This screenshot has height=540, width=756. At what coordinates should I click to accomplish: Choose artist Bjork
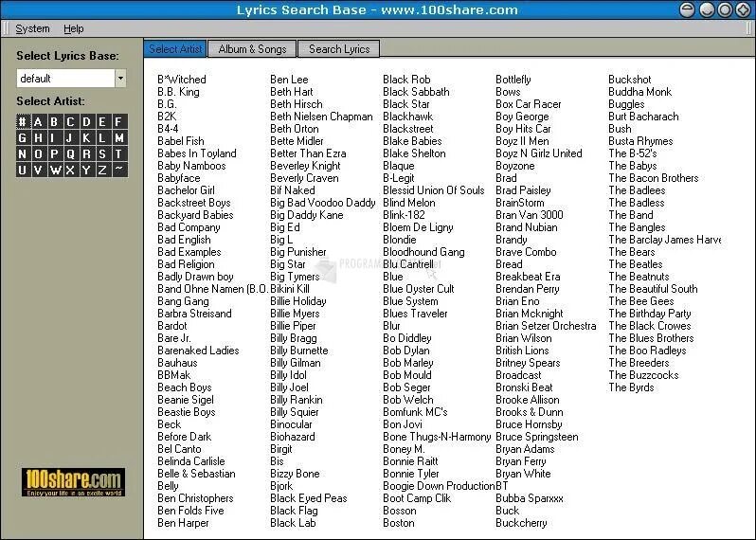point(281,486)
